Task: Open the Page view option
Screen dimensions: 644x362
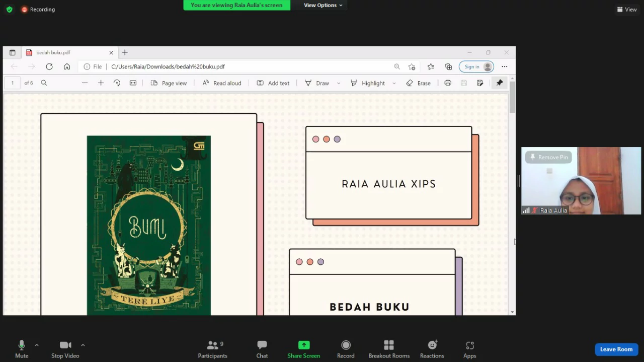Action: 169,83
